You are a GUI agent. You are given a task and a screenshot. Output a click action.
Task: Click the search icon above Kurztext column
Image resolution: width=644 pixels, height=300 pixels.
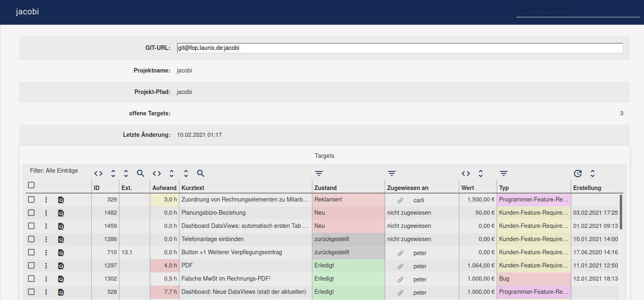201,173
